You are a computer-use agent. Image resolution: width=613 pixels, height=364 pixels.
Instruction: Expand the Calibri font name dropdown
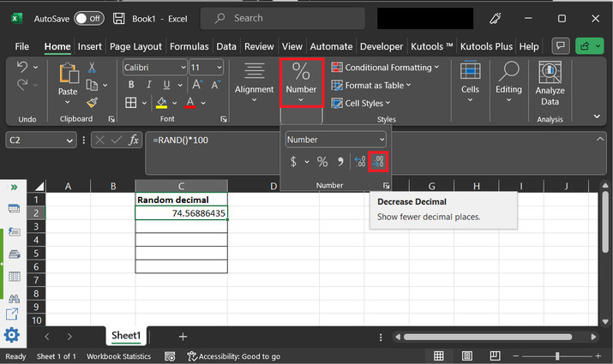pyautogui.click(x=182, y=67)
